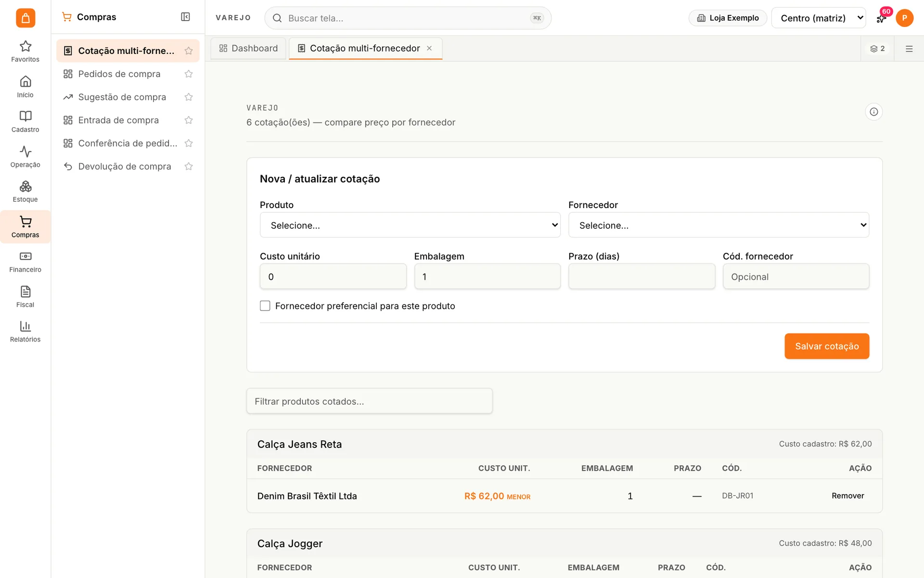Click the Custo unitário input

(333, 276)
